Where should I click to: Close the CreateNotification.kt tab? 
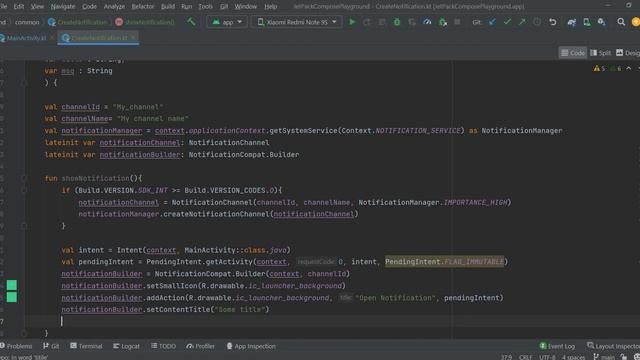click(x=133, y=38)
